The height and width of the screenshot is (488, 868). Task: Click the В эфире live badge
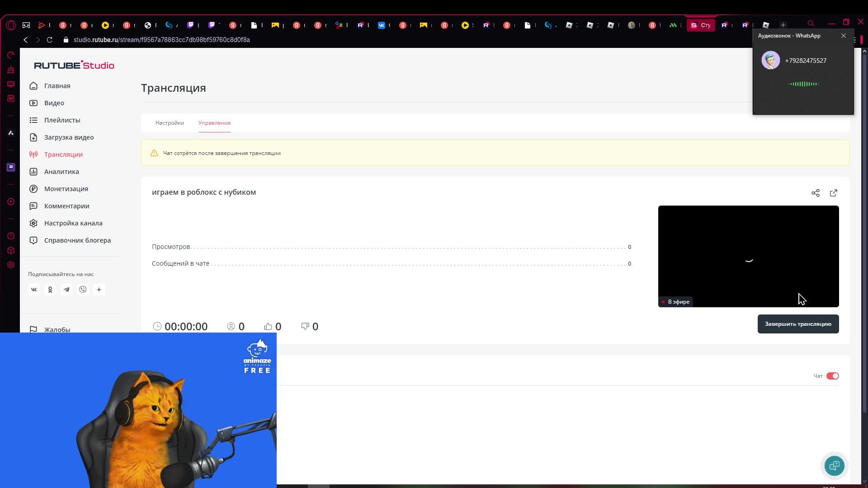676,302
